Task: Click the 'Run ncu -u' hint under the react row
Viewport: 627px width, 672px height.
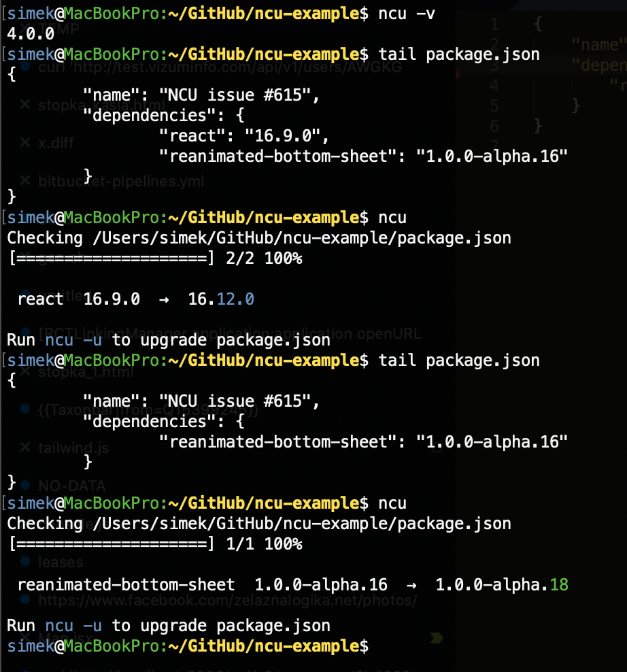Action: [169, 340]
